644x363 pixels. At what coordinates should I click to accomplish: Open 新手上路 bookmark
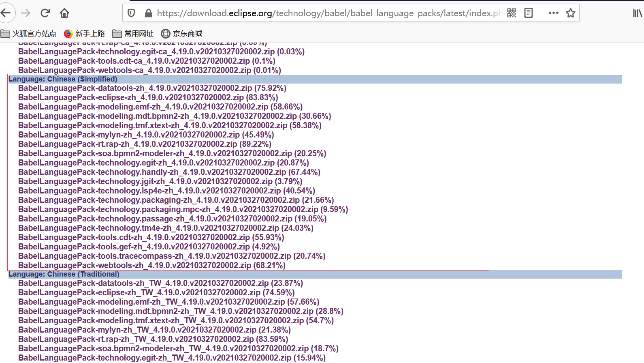pos(85,34)
